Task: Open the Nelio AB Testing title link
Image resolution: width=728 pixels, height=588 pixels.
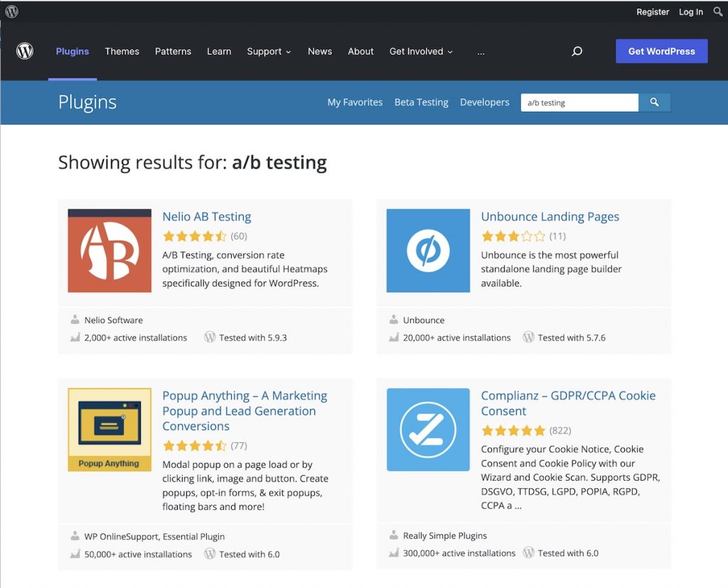Action: pyautogui.click(x=207, y=216)
